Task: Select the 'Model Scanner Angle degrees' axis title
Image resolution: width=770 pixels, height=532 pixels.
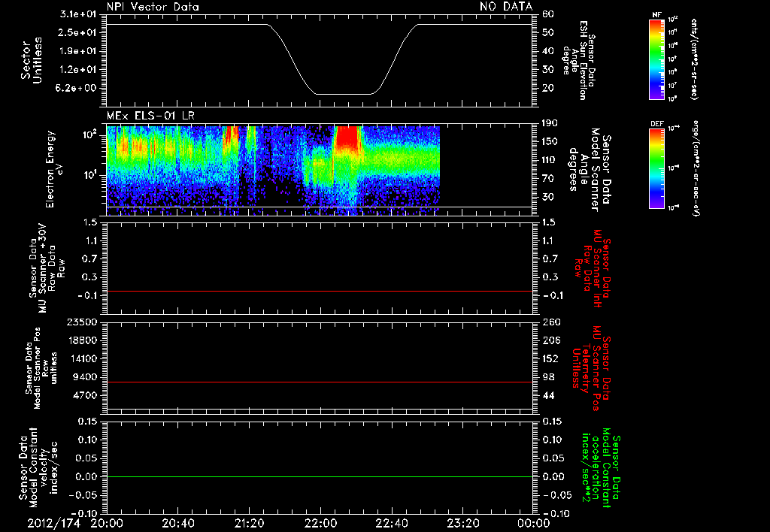Action: tap(590, 169)
